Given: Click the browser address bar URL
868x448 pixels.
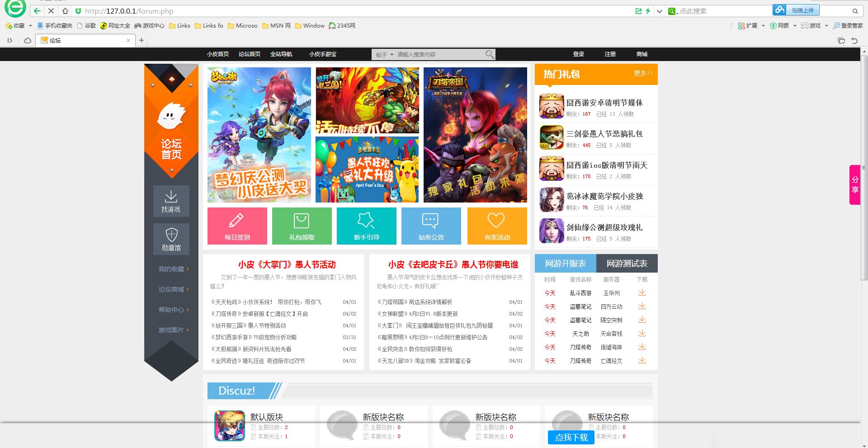Looking at the screenshot, I should (129, 11).
